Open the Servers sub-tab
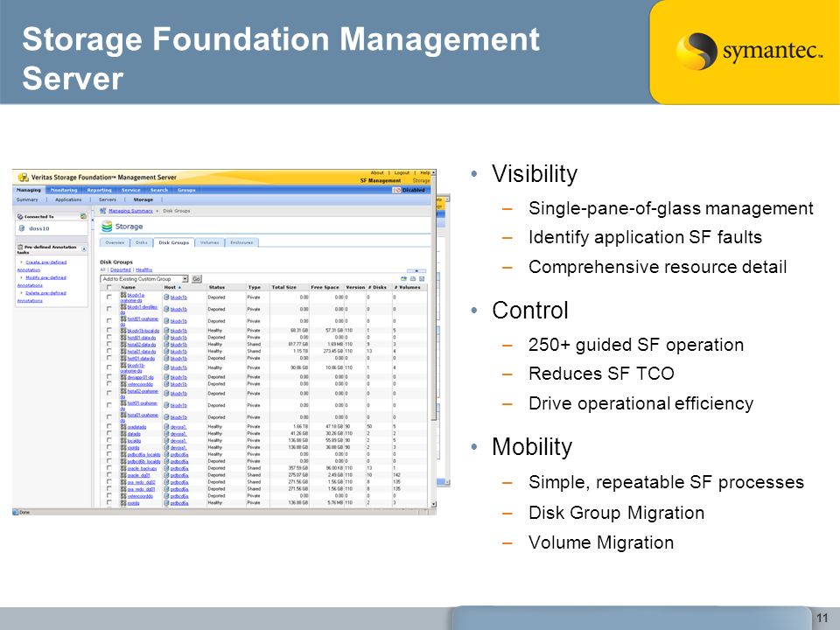The height and width of the screenshot is (630, 840). [x=107, y=199]
